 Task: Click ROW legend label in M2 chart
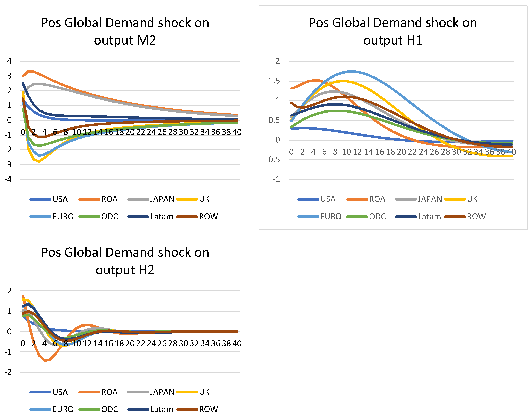tap(208, 217)
